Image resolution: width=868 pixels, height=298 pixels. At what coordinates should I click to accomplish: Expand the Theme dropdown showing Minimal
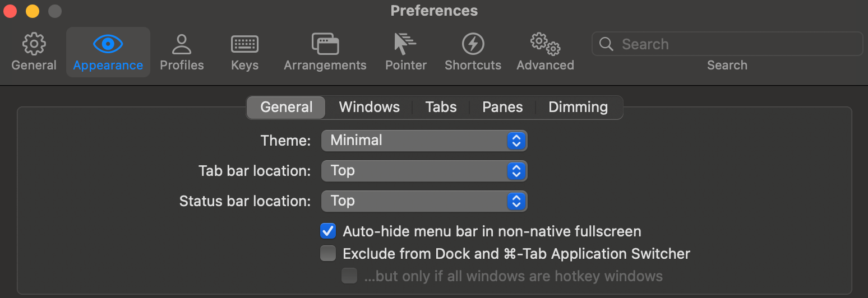coord(424,141)
